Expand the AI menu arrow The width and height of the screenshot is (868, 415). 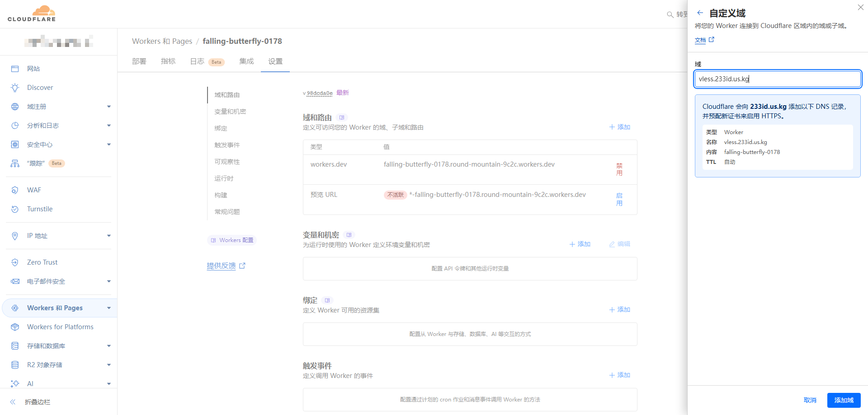(109, 384)
